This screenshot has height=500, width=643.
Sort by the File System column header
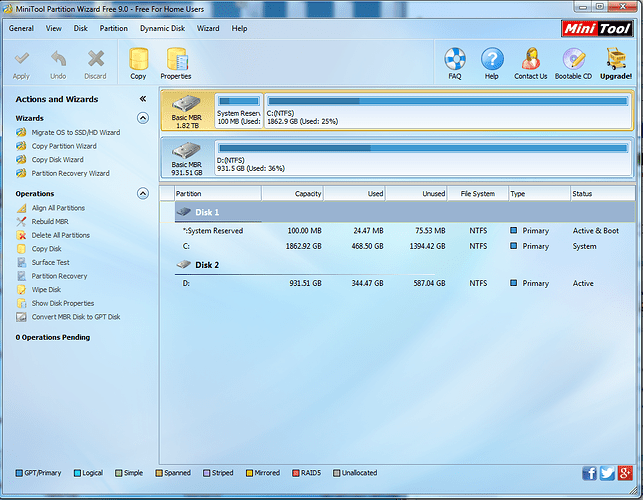point(478,194)
